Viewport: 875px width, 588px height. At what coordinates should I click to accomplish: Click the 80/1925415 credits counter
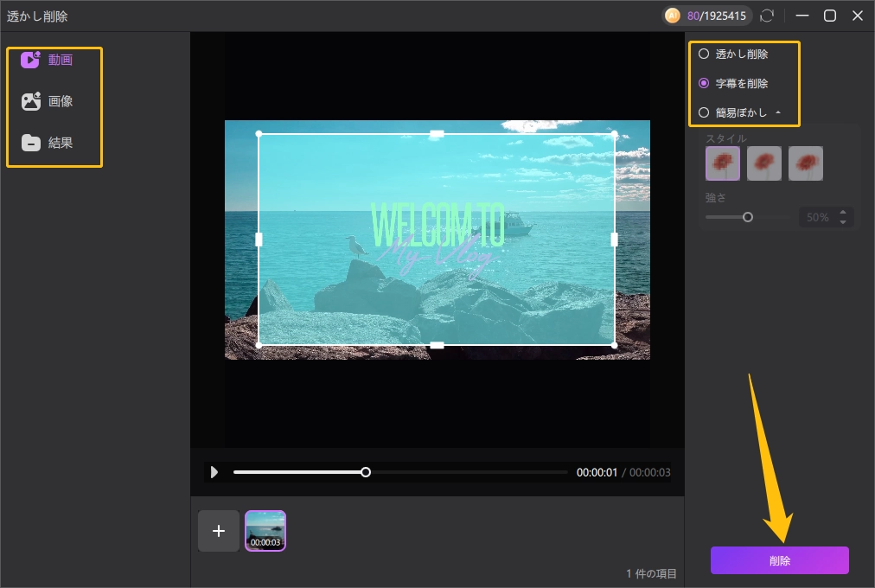pyautogui.click(x=717, y=16)
